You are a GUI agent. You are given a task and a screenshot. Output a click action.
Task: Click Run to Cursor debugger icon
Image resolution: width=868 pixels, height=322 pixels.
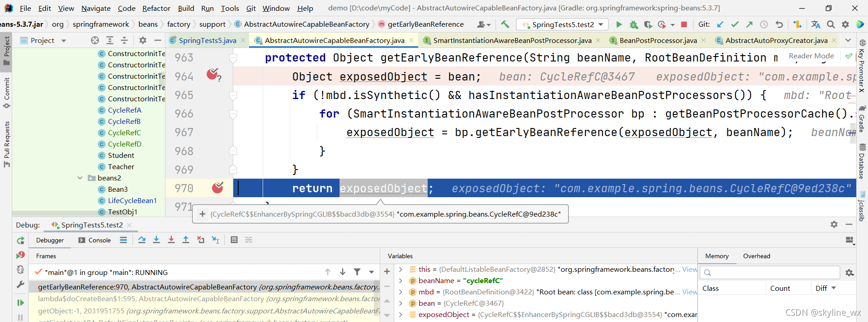[x=215, y=240]
